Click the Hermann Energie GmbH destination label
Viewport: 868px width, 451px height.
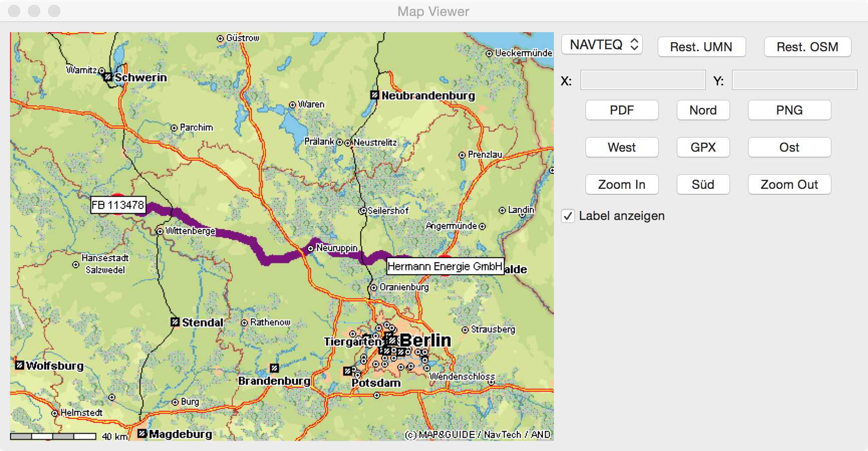click(445, 266)
